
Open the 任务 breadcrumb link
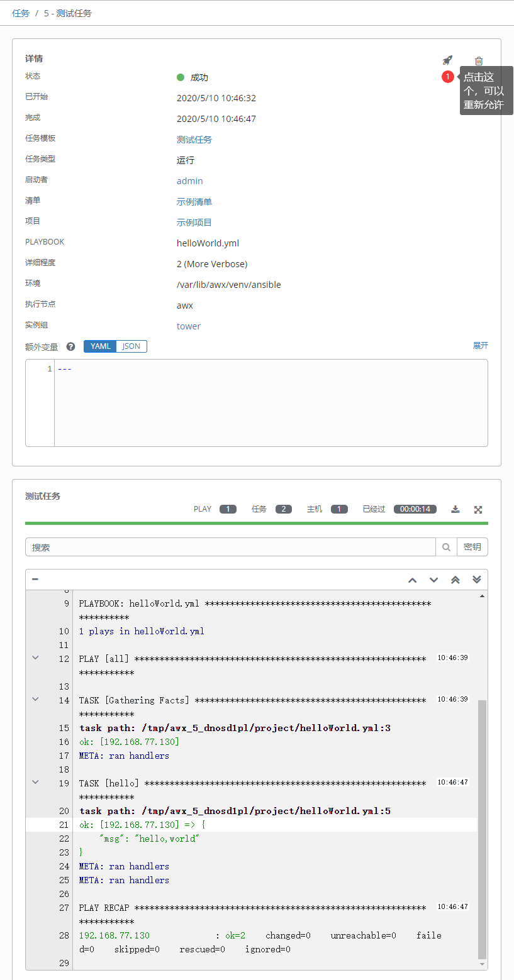(x=21, y=13)
